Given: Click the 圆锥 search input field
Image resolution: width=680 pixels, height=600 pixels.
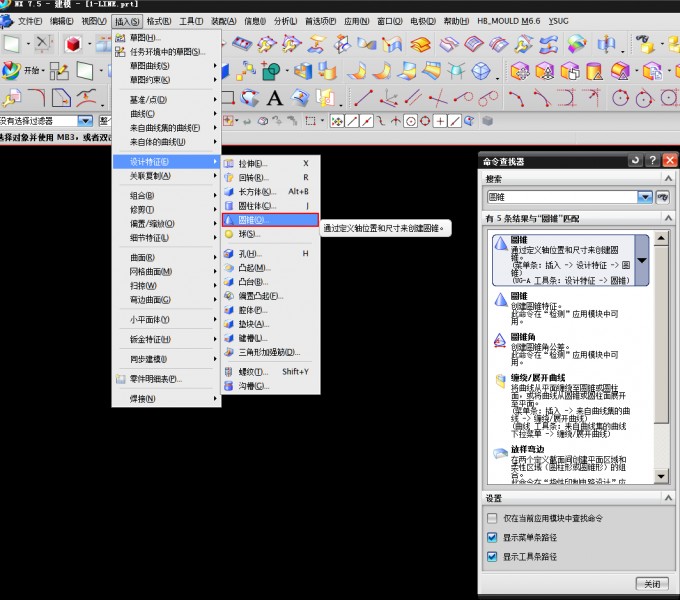Looking at the screenshot, I should [x=562, y=197].
